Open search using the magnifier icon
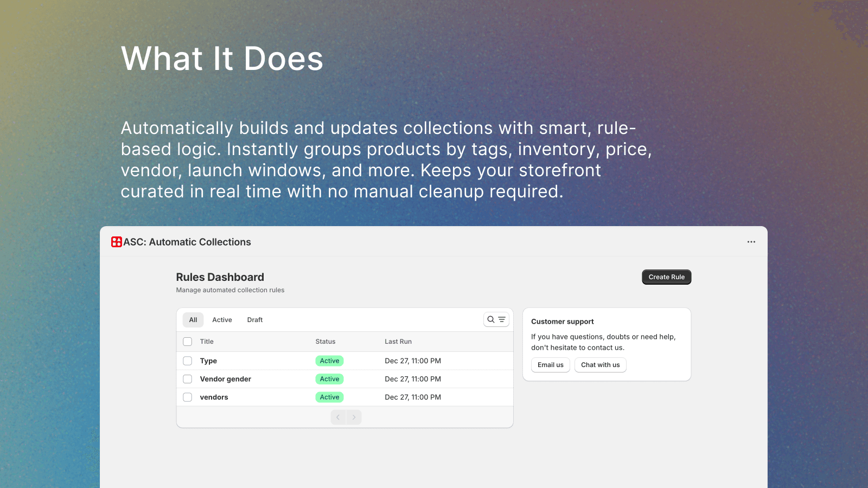Image resolution: width=868 pixels, height=488 pixels. click(x=491, y=319)
